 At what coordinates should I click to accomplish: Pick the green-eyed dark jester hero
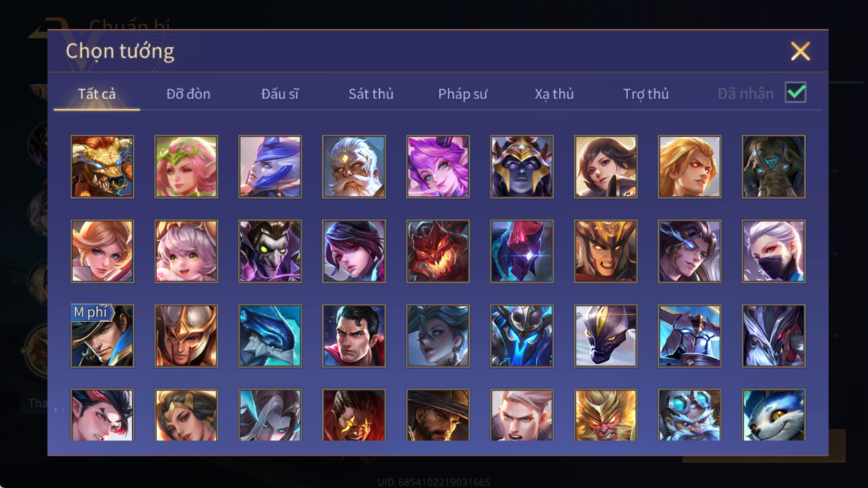270,251
